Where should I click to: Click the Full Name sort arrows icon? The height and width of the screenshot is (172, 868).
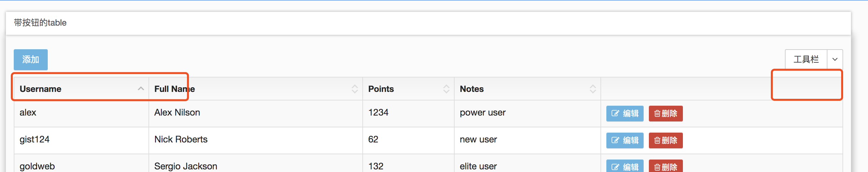pos(355,89)
